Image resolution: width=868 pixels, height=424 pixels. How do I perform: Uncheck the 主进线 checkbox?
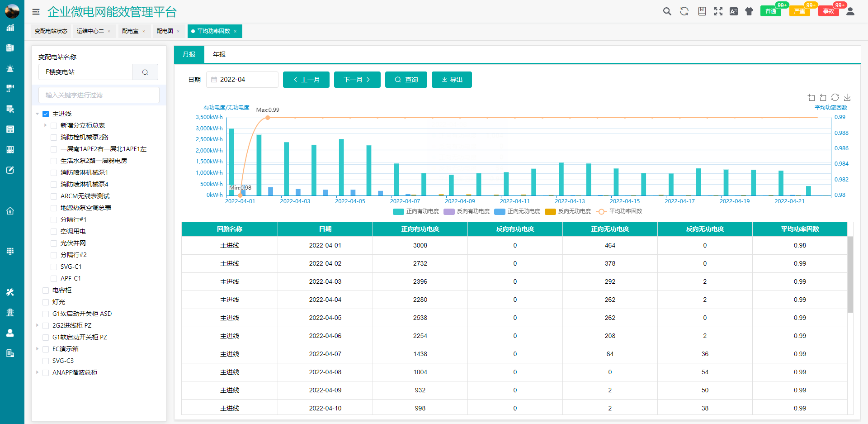(46, 114)
